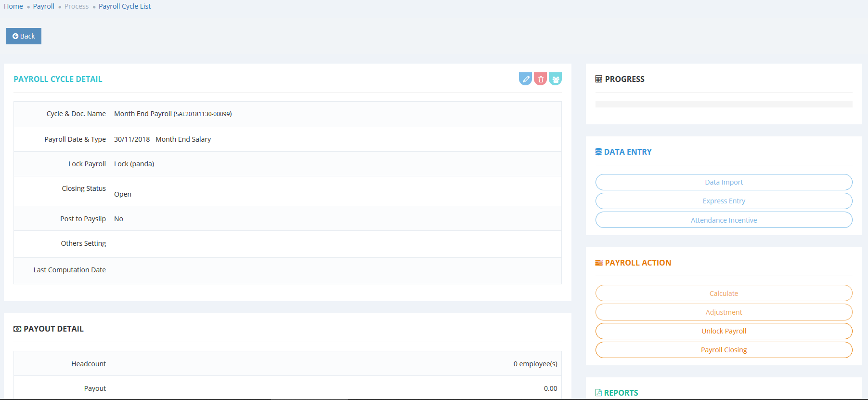Open Express Entry
Screen dimensions: 868x400
coord(724,201)
